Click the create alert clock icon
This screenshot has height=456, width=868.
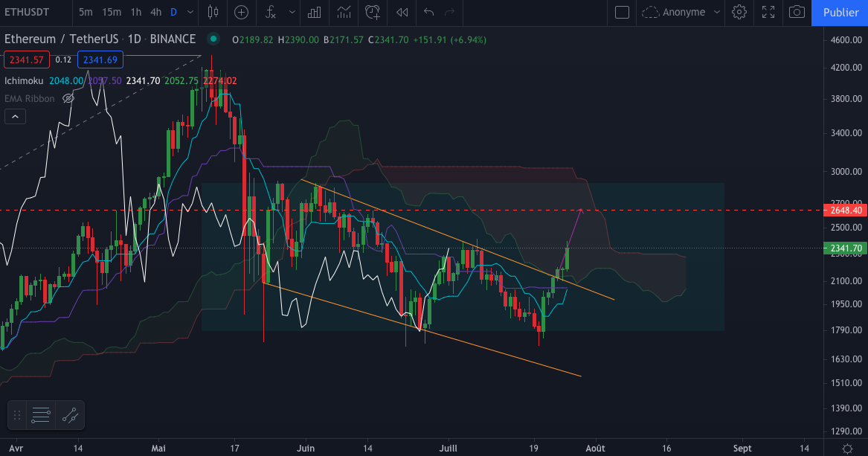pos(373,12)
